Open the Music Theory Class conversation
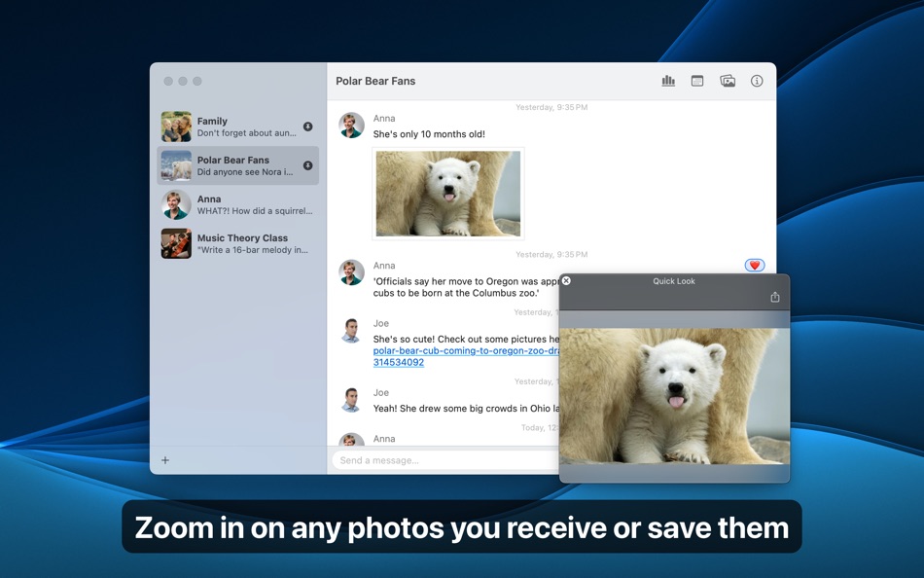The width and height of the screenshot is (924, 578). [x=238, y=243]
